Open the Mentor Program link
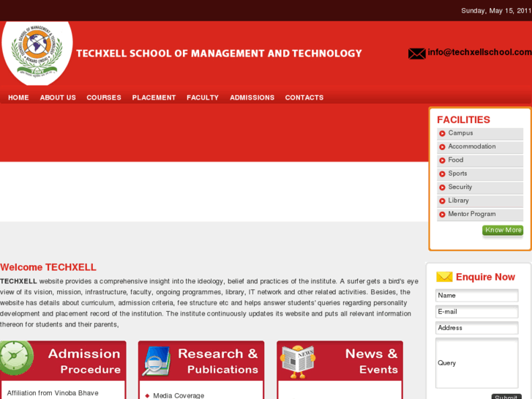This screenshot has width=532, height=399. tap(472, 215)
